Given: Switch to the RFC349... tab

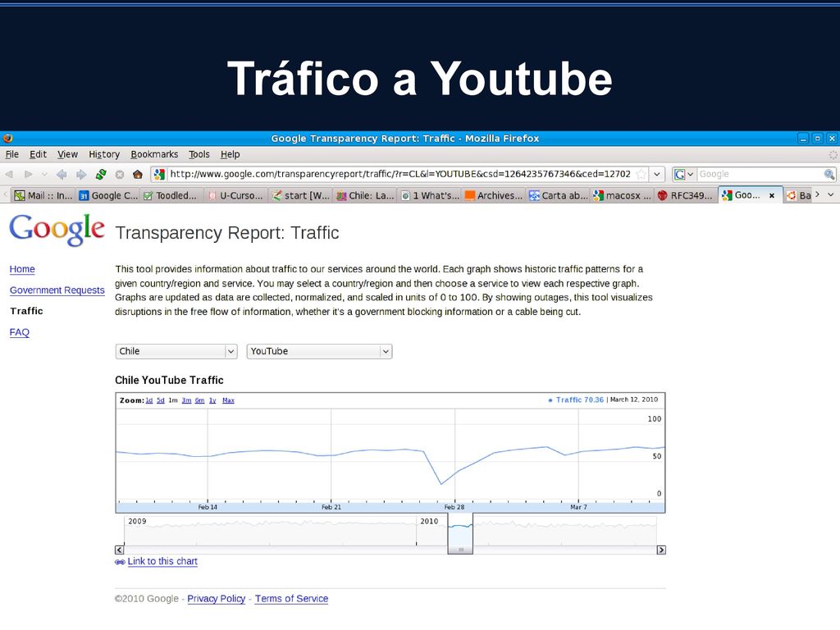Looking at the screenshot, I should pyautogui.click(x=687, y=195).
